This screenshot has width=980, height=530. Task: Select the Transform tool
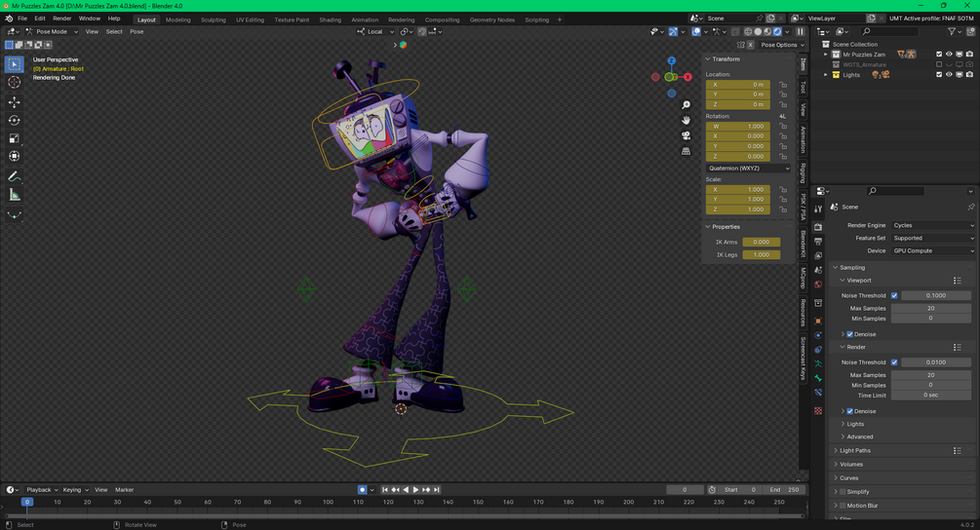tap(15, 156)
